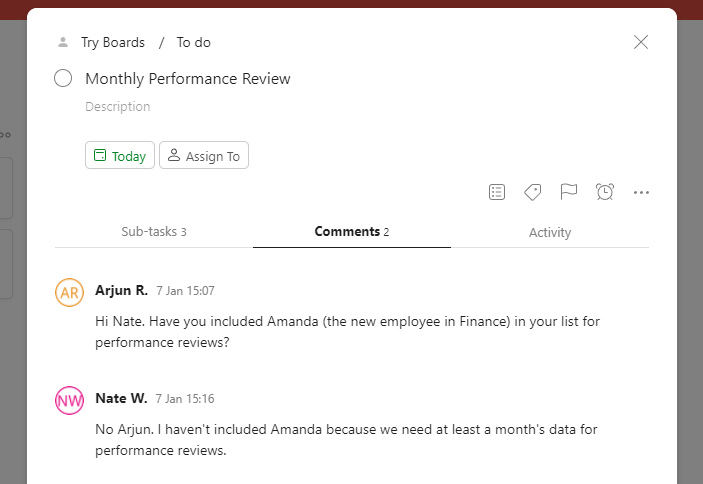This screenshot has height=484, width=703.
Task: Open the Today due date picker
Action: (120, 156)
